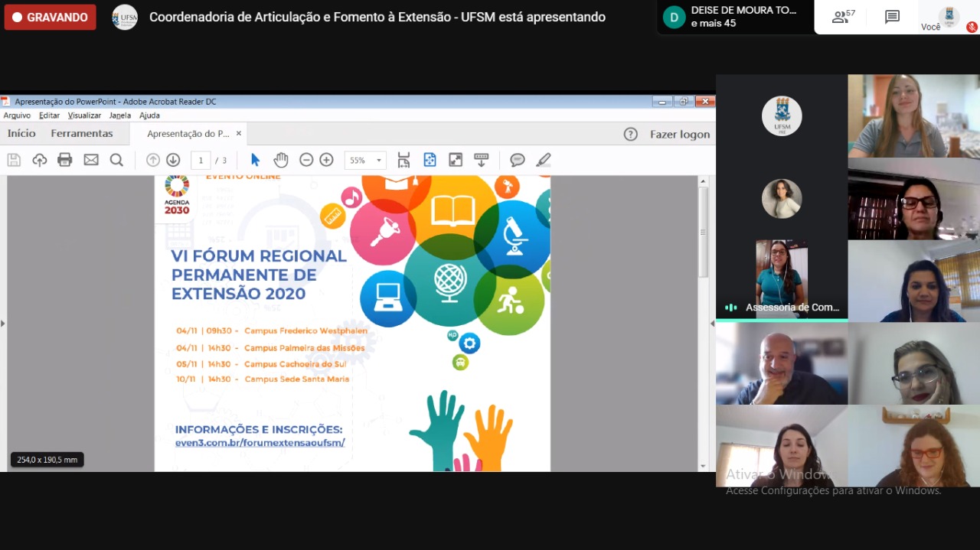The height and width of the screenshot is (550, 980).
Task: Open the 55% zoom level dropdown
Action: pyautogui.click(x=365, y=161)
